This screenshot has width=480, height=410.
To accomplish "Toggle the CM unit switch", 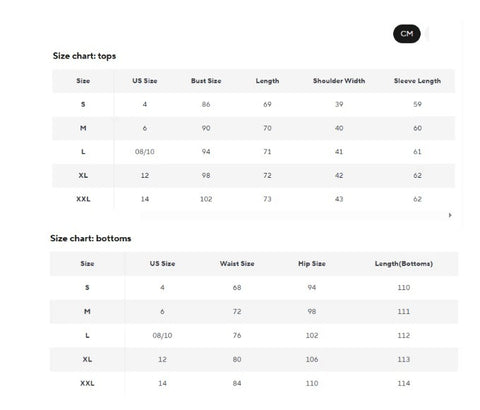I will 407,34.
